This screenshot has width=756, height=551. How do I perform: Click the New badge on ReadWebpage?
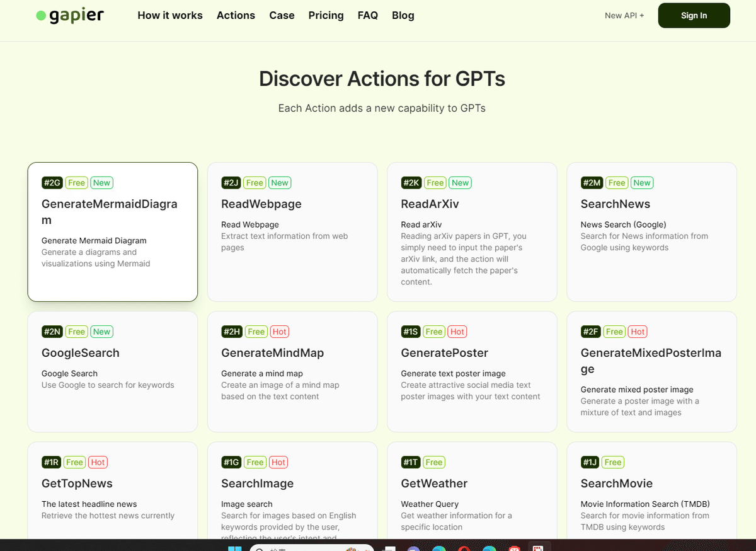click(x=280, y=182)
